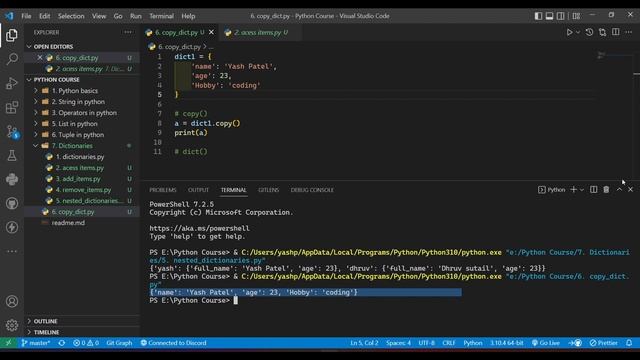Maximize panel size with up chevron
The image size is (640, 360).
(619, 189)
